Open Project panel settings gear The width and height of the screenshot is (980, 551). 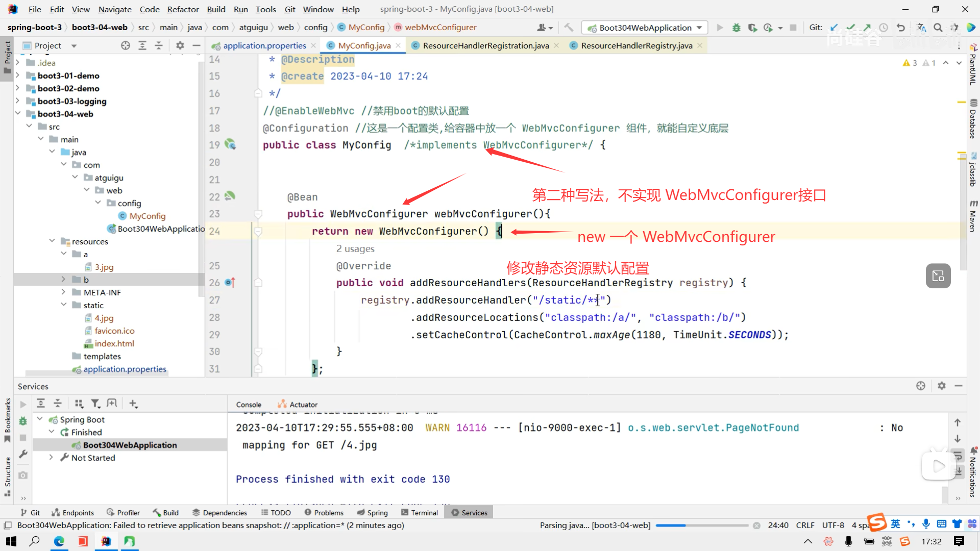tap(180, 45)
